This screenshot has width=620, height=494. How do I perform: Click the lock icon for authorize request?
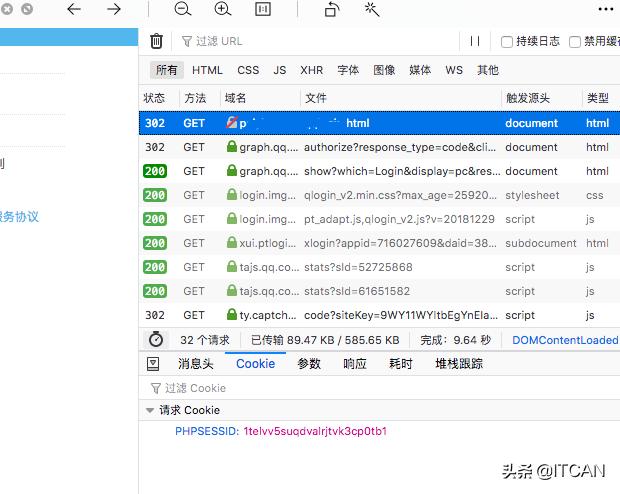tap(232, 146)
